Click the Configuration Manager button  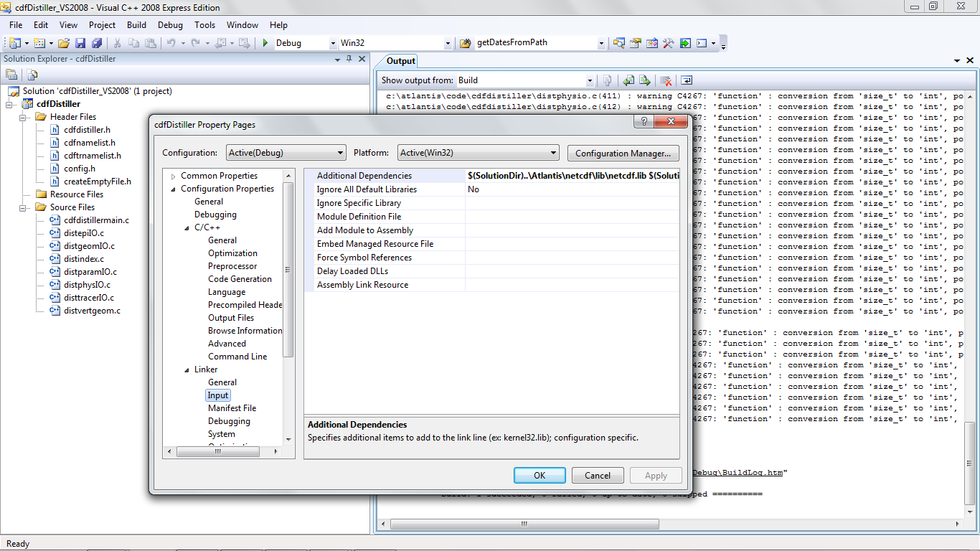[x=623, y=153]
